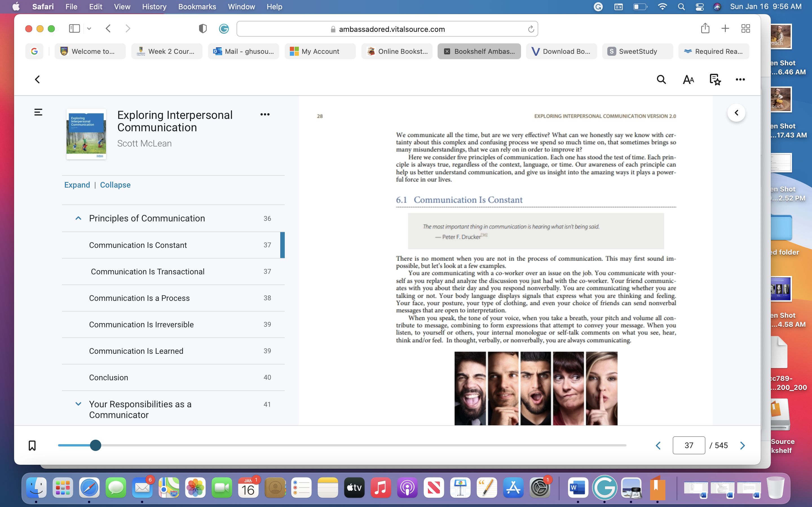
Task: Click the reading progress slider handle
Action: coord(96,445)
